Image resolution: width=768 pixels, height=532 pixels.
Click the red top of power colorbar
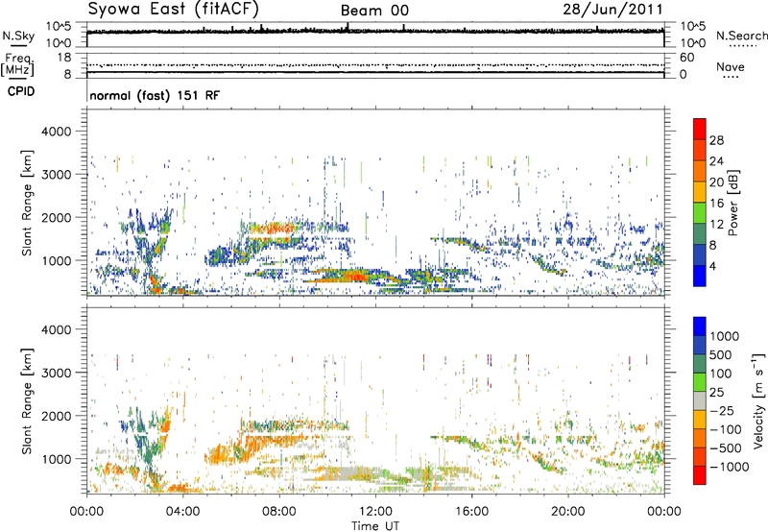pyautogui.click(x=700, y=129)
